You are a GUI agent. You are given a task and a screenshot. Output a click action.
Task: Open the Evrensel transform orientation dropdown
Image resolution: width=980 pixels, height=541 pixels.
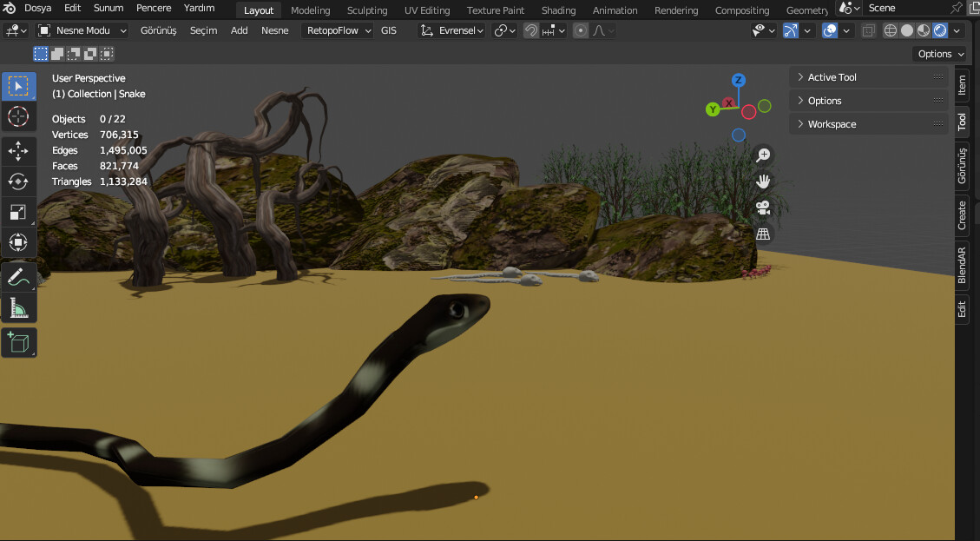click(x=457, y=30)
